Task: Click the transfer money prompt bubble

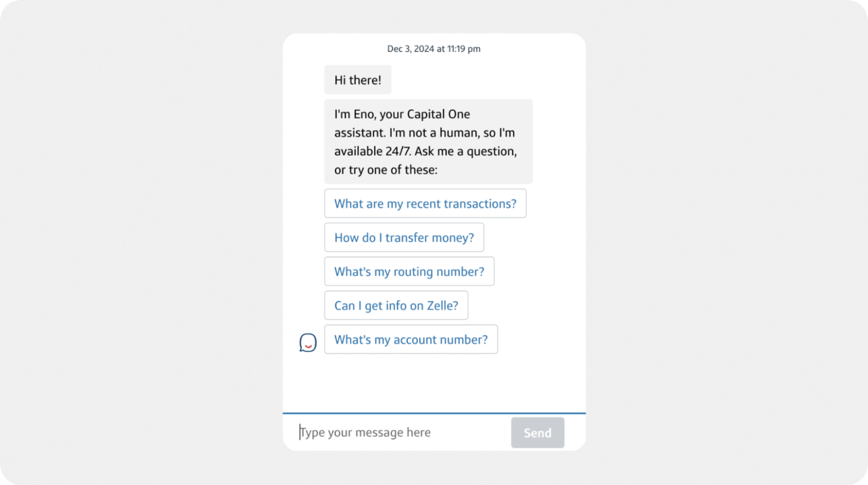Action: pos(404,237)
